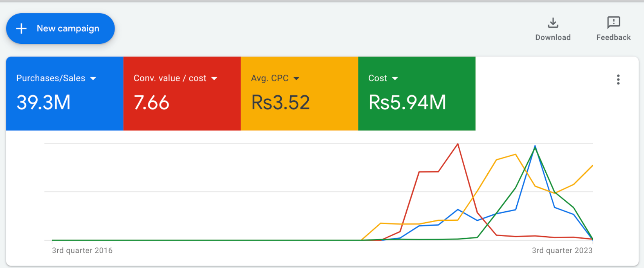The height and width of the screenshot is (268, 644).
Task: Expand the Conv. value / cost selector
Action: point(214,78)
